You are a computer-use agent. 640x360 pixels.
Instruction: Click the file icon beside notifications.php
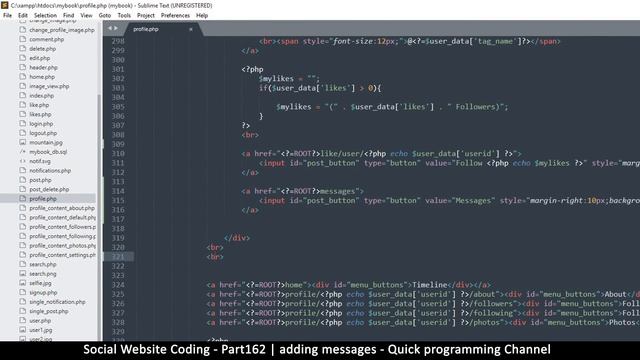23,171
